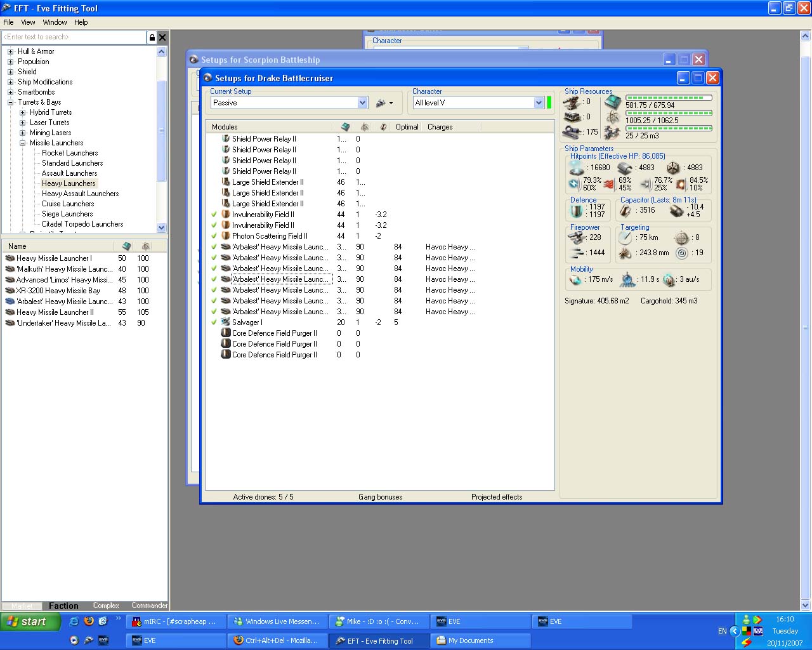Collapse the Missile Launchers tree node
The image size is (812, 650).
pyautogui.click(x=22, y=143)
